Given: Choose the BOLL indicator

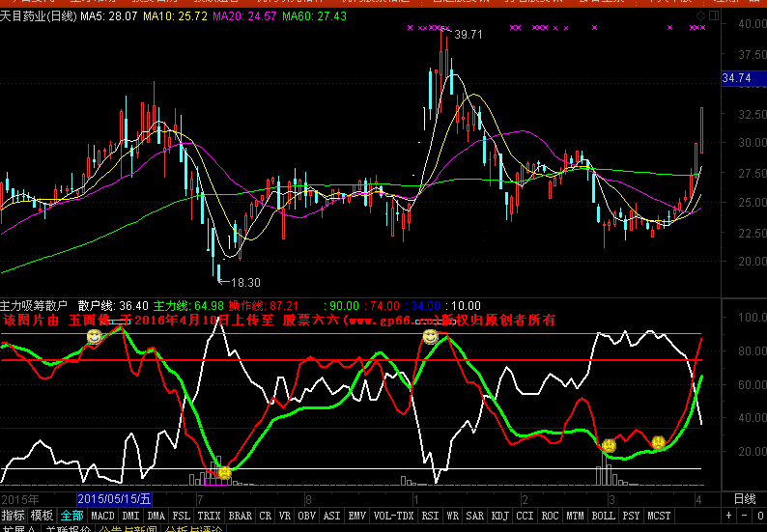Looking at the screenshot, I should point(603,516).
